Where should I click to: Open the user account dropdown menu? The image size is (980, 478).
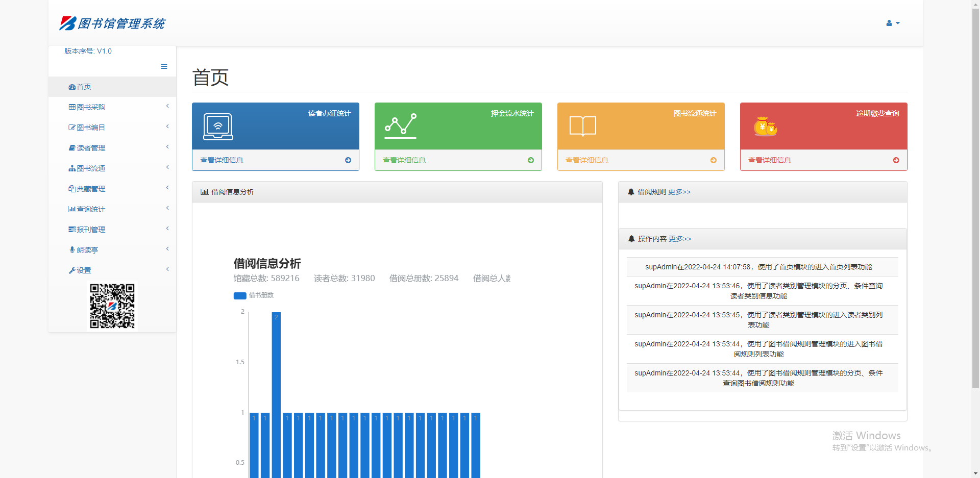pos(892,23)
